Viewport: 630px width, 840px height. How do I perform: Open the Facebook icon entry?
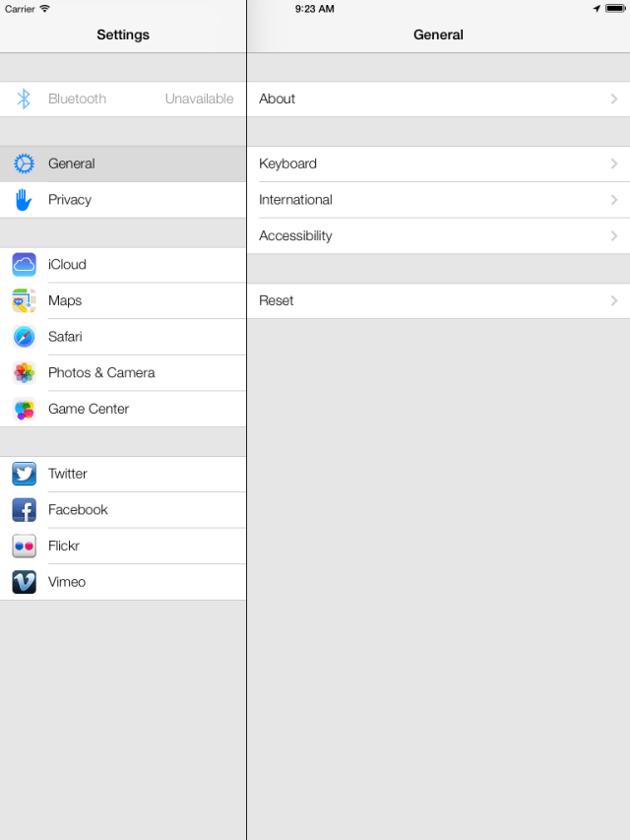(24, 509)
